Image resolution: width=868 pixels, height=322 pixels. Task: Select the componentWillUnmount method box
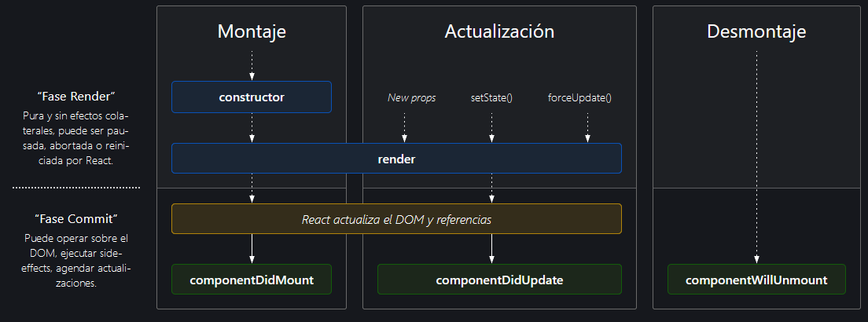coord(756,280)
